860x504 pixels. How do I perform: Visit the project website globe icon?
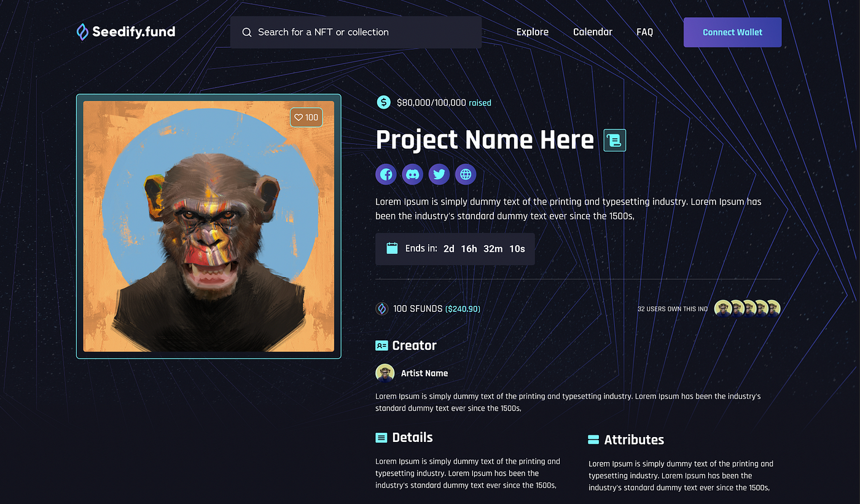[x=466, y=174]
